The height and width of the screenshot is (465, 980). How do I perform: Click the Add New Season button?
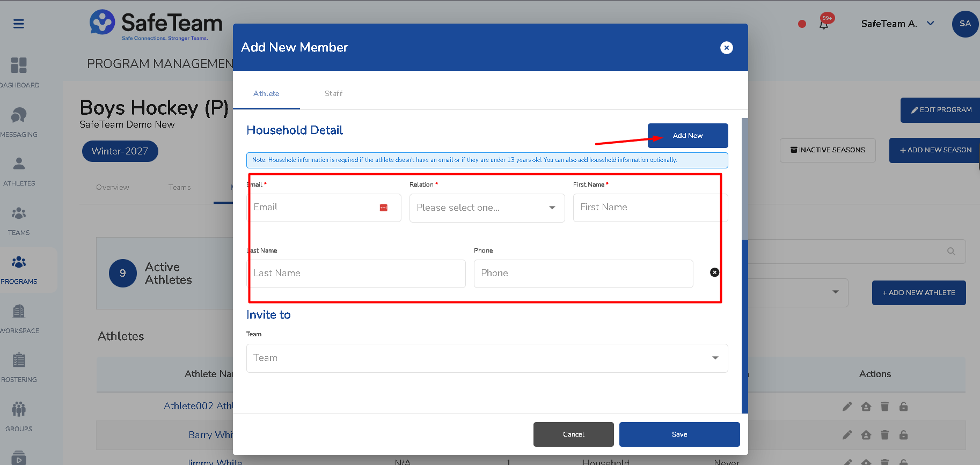click(x=934, y=150)
